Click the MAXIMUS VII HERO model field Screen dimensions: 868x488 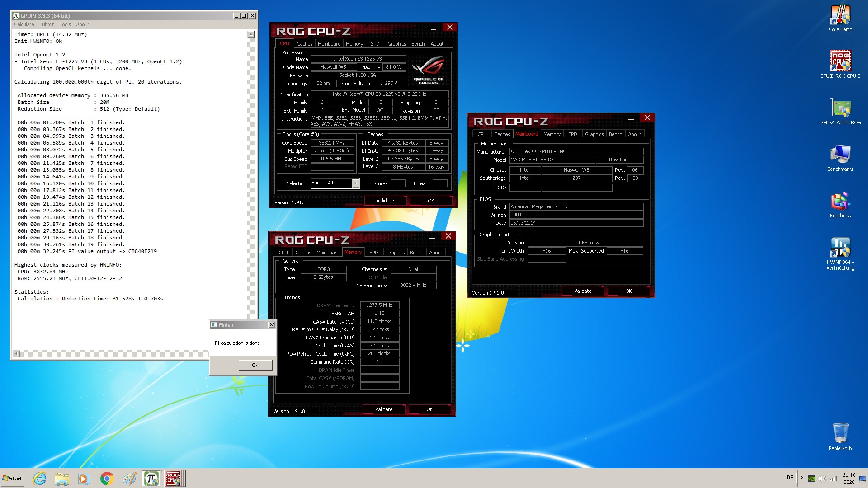tap(552, 160)
